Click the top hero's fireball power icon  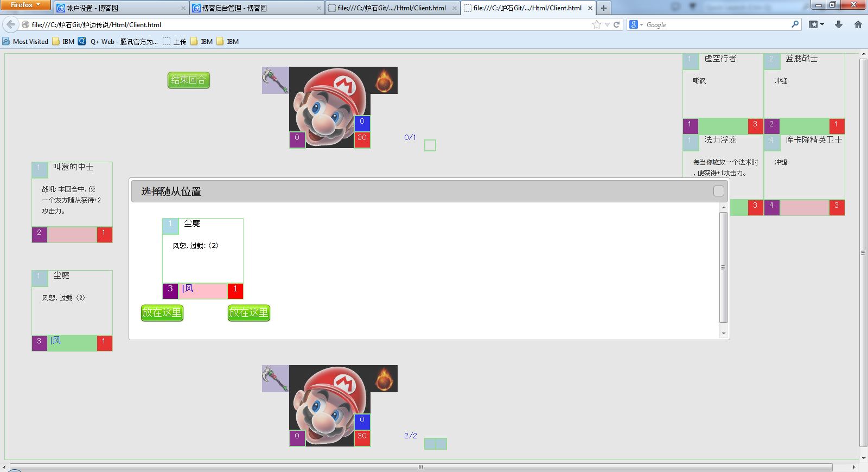[x=384, y=80]
